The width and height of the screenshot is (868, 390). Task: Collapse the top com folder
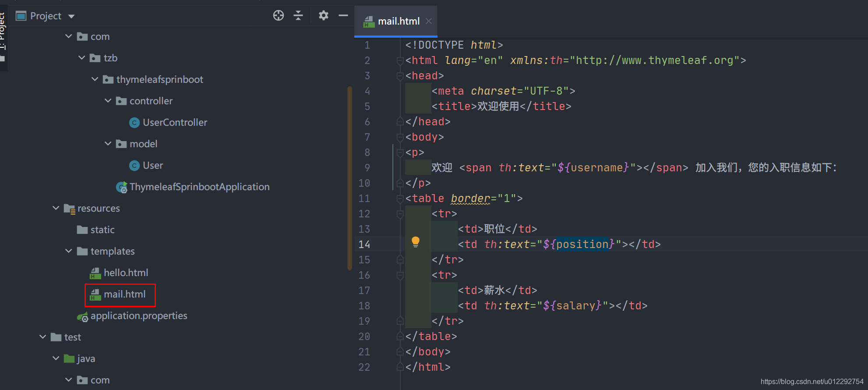point(68,36)
